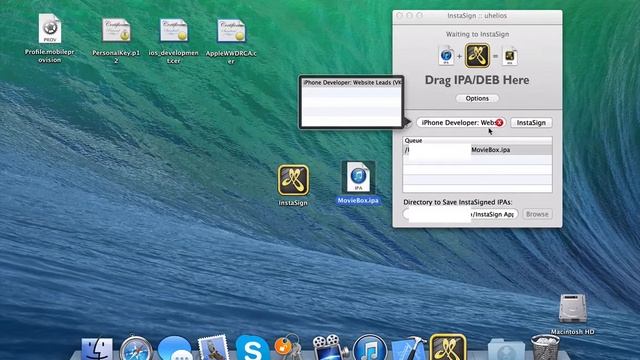This screenshot has width=640, height=360.
Task: Click the save directory path field
Action: coord(460,214)
